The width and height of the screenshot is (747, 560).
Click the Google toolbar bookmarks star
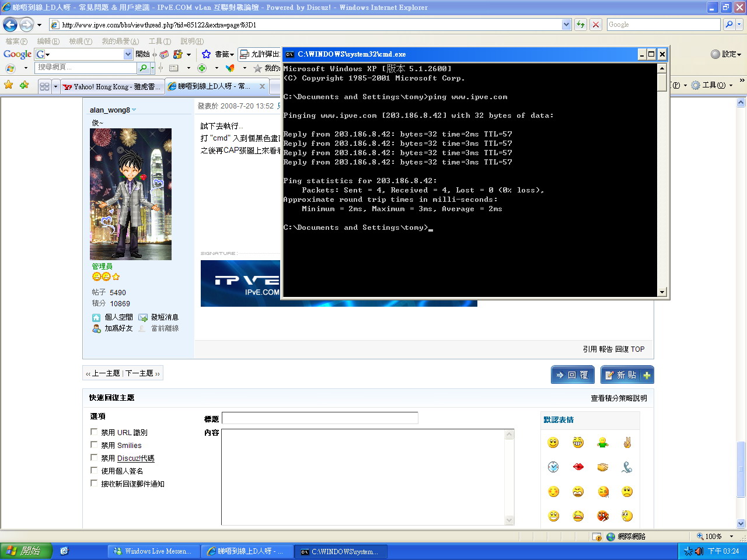[206, 54]
